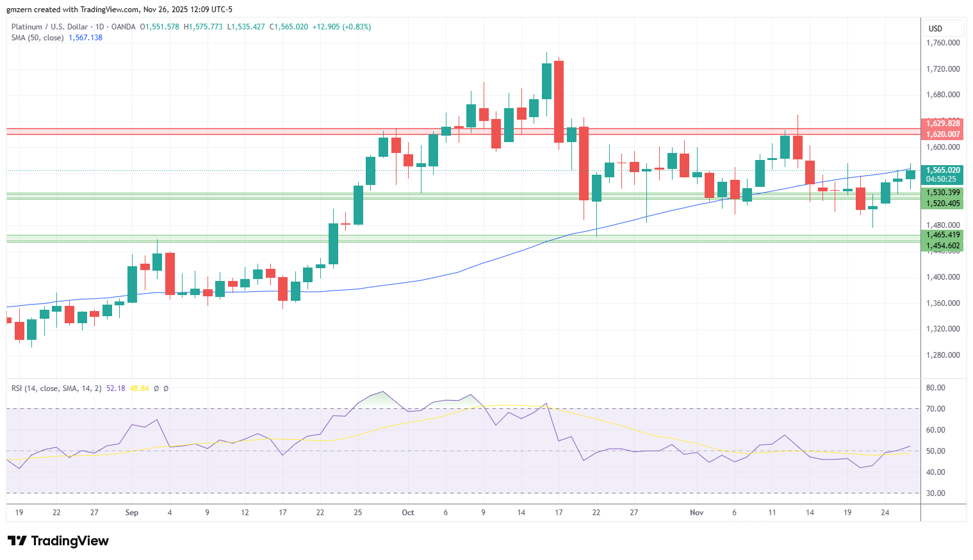973x560 pixels.
Task: Click the 25 date label on time axis
Action: 358,513
